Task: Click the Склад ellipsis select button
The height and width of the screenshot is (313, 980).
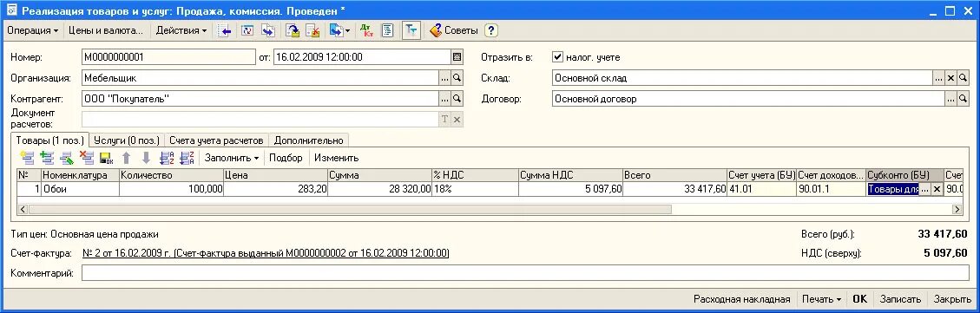Action: tap(938, 78)
